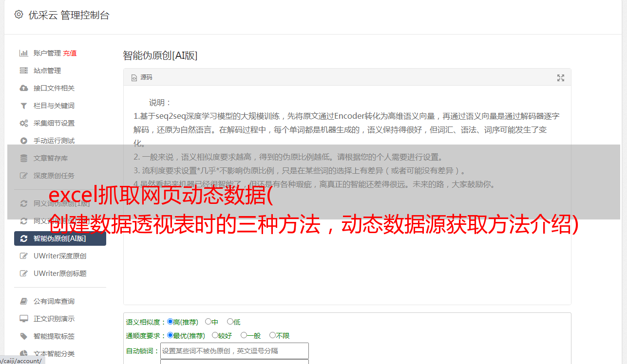Click the gears icon for 采集细节设置
This screenshot has height=364, width=627.
23,123
